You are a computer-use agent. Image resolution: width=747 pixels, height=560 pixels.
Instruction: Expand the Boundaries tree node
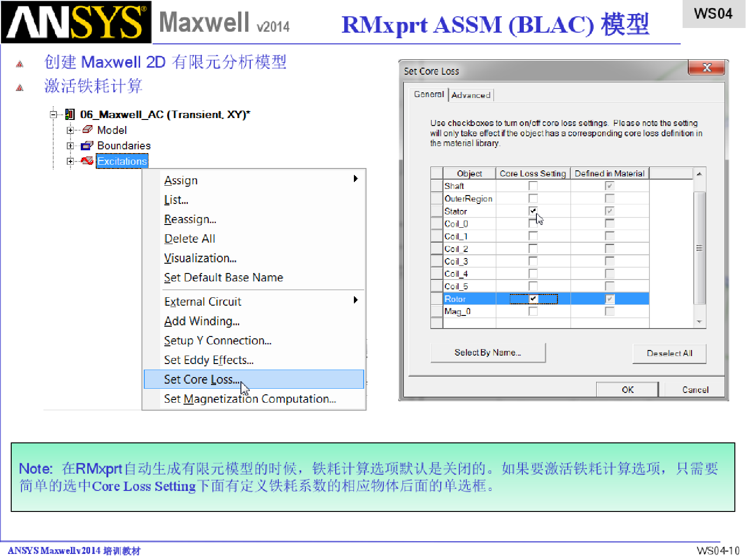click(70, 146)
